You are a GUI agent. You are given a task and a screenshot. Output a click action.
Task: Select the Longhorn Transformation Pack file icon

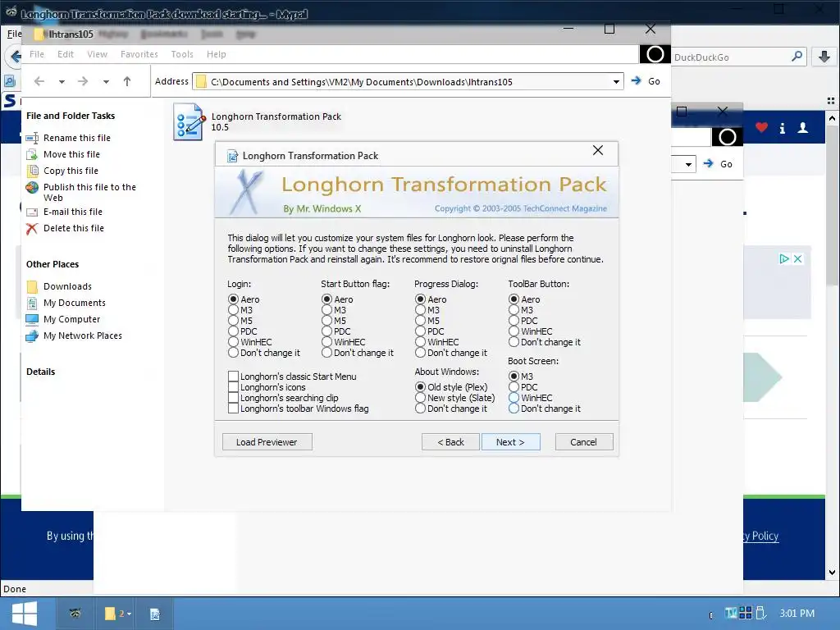pos(189,122)
